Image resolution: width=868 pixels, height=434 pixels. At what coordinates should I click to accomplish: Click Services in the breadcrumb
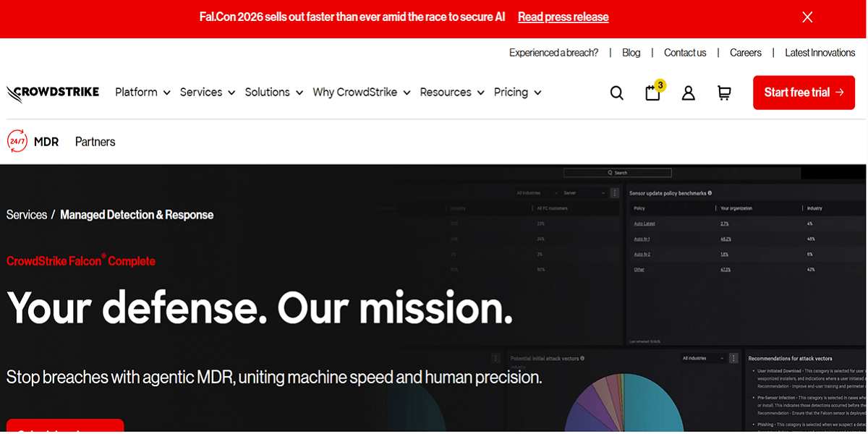[x=27, y=215]
